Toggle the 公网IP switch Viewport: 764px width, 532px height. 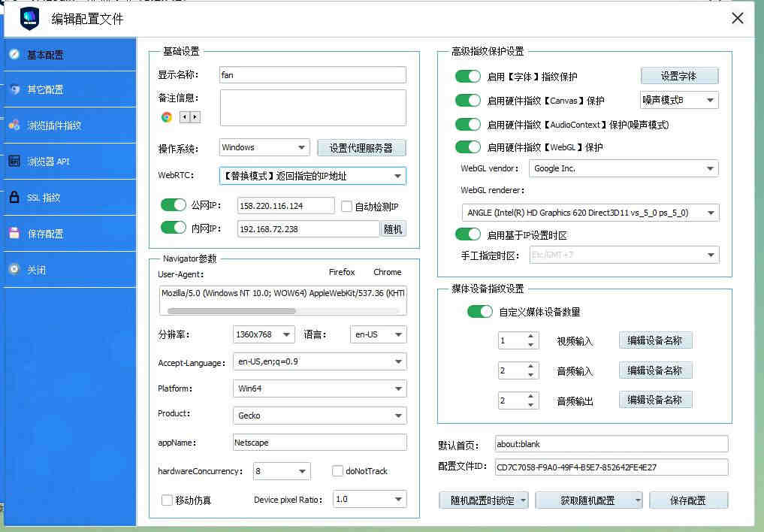click(x=174, y=204)
